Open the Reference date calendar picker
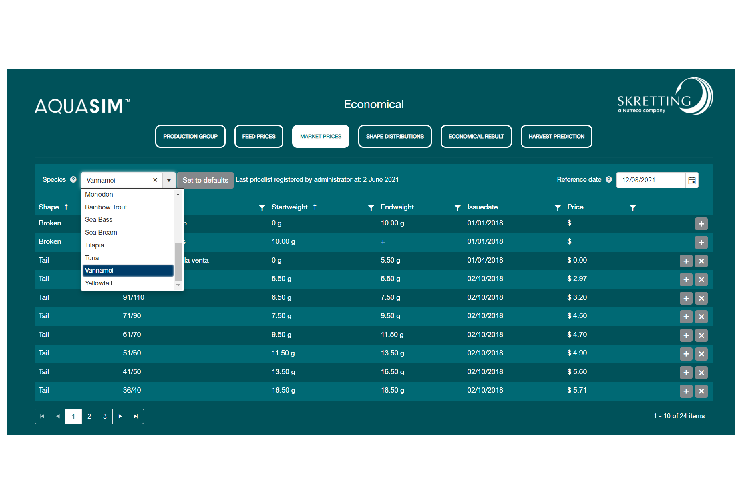Screen dimensions: 746x495 pyautogui.click(x=692, y=180)
